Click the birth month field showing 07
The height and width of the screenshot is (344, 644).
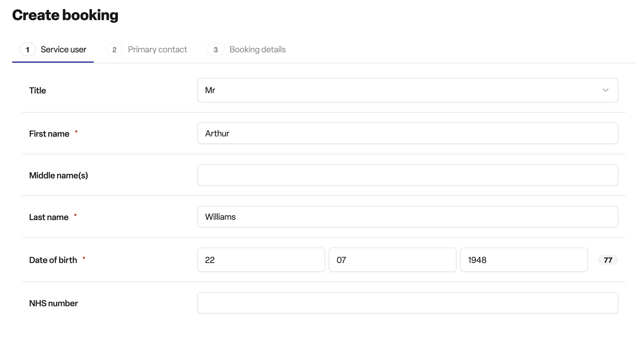[392, 260]
